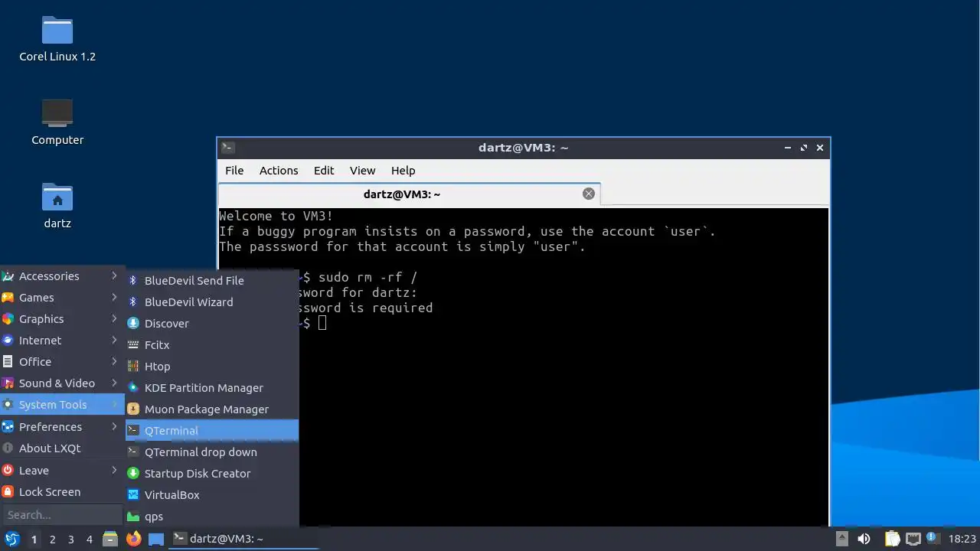
Task: Open the Computer desktop icon
Action: click(57, 122)
